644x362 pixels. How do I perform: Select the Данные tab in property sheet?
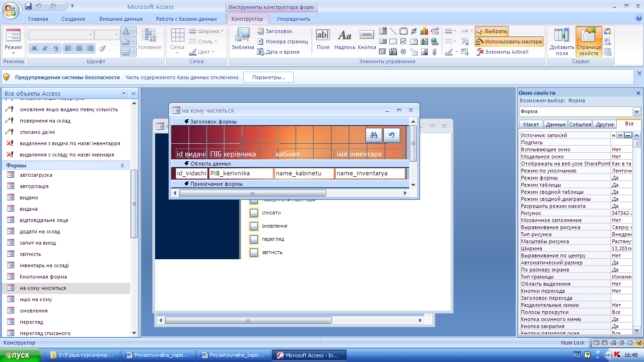click(x=555, y=124)
